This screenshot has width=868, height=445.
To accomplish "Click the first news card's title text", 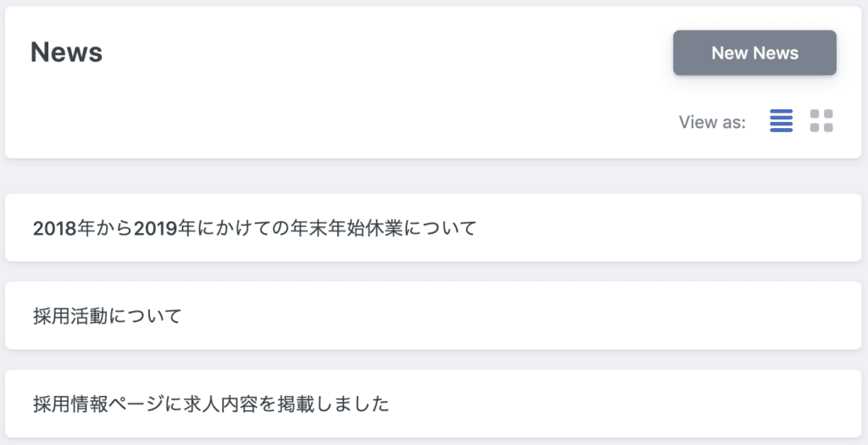I will tap(254, 228).
